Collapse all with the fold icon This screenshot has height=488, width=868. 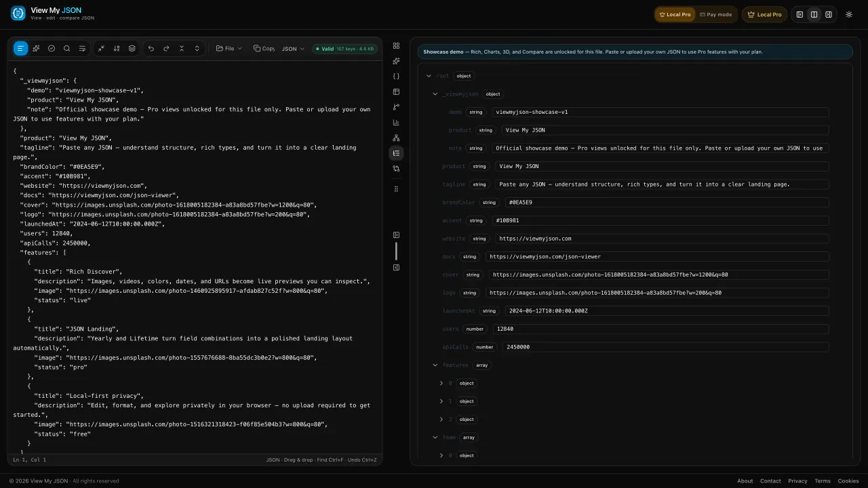(182, 48)
